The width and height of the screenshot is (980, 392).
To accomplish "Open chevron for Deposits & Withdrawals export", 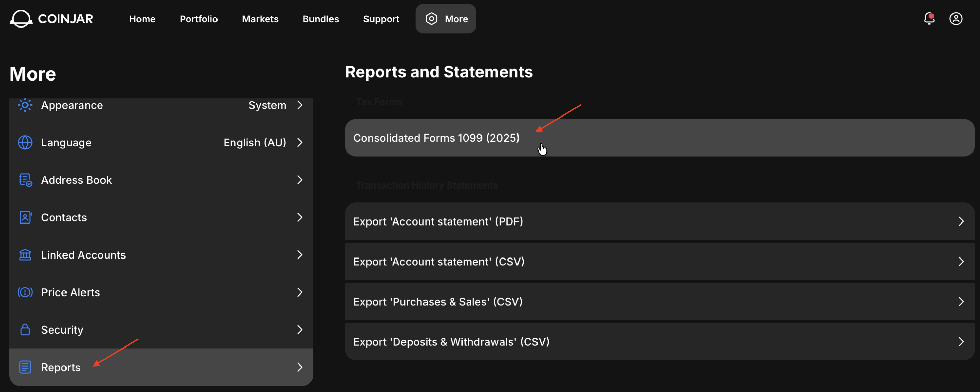I will (x=961, y=342).
